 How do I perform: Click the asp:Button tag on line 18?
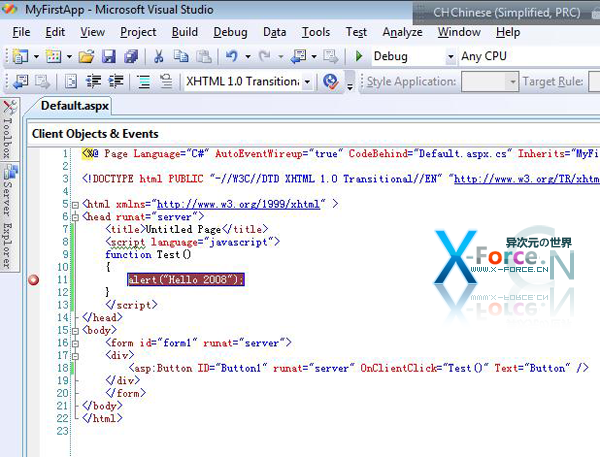point(359,368)
